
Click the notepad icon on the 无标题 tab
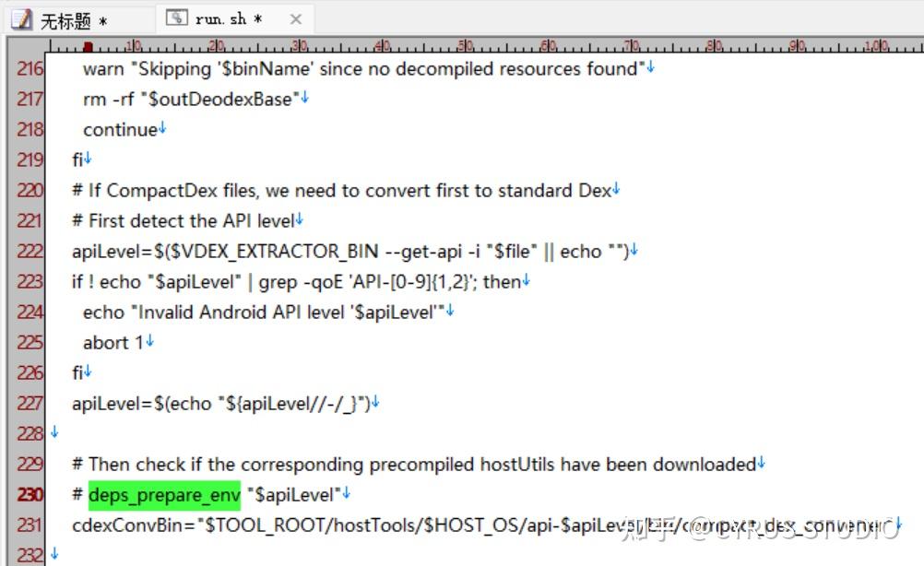pos(23,18)
